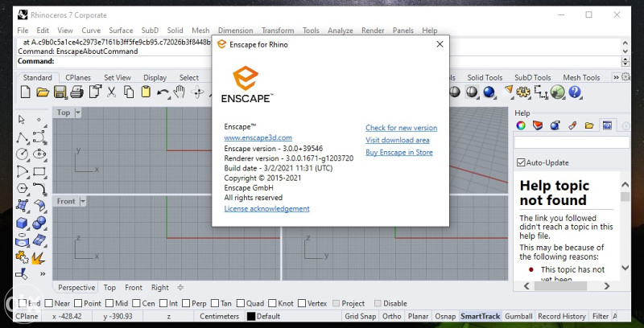
Task: Click the Dimension tool icon in the toolbar
Action: tap(540, 92)
